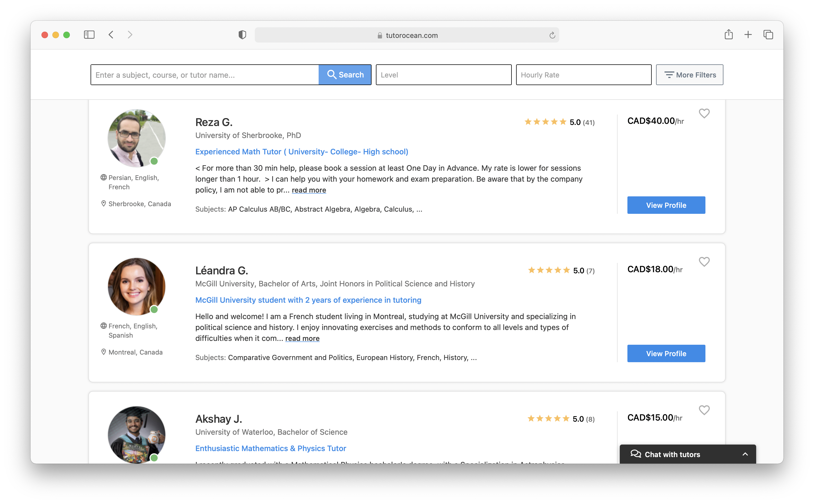Click the privacy shield icon
814x504 pixels.
point(242,35)
